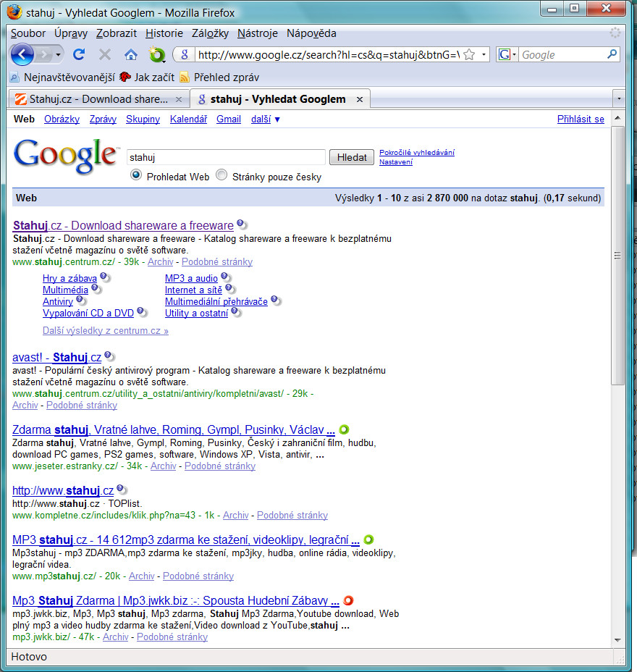The height and width of the screenshot is (672, 637).
Task: Open the Antiviry sitelink
Action: tap(58, 302)
